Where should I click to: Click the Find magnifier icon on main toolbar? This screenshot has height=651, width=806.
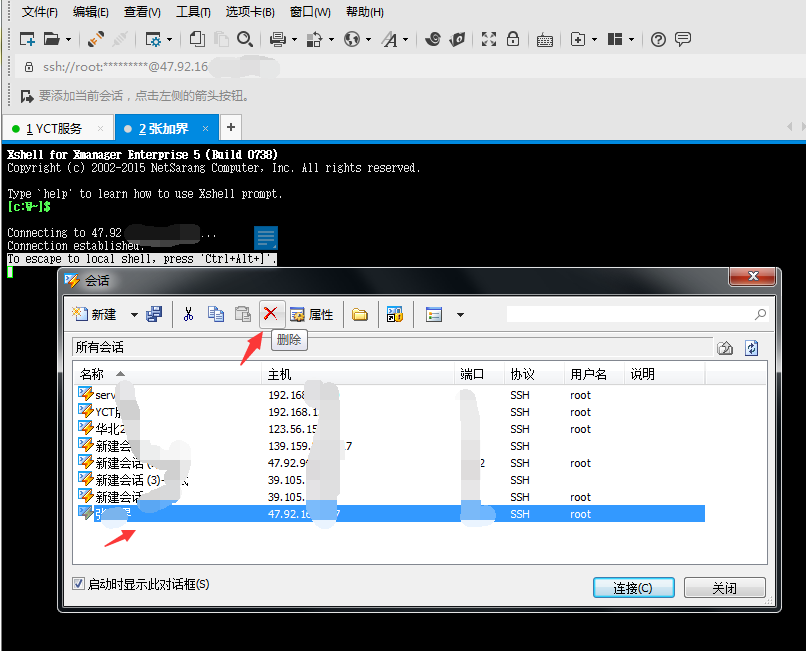tap(245, 40)
